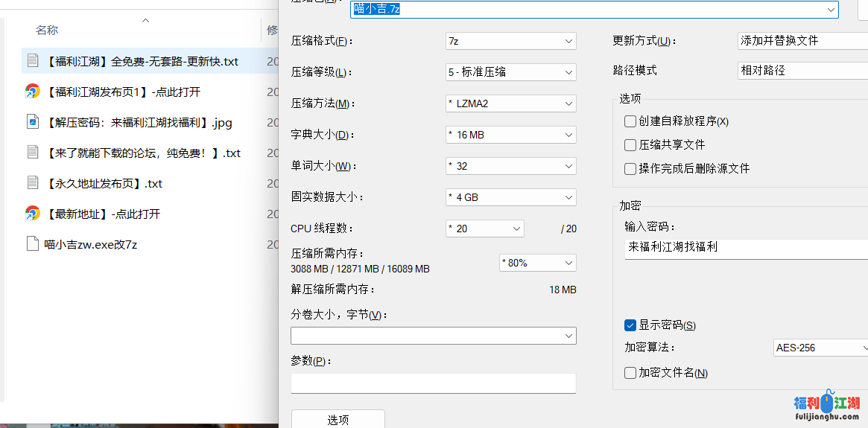Uncheck the 显示密码 checkbox
Viewport: 868px width, 428px height.
point(630,325)
